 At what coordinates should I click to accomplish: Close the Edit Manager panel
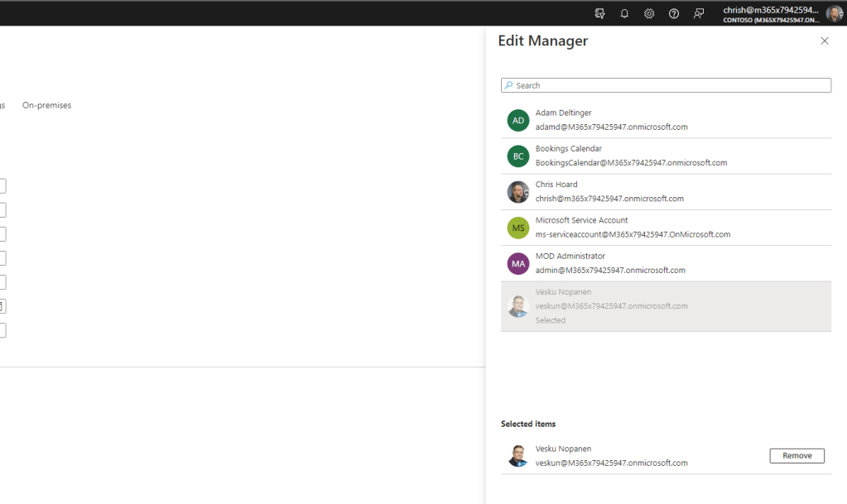824,41
